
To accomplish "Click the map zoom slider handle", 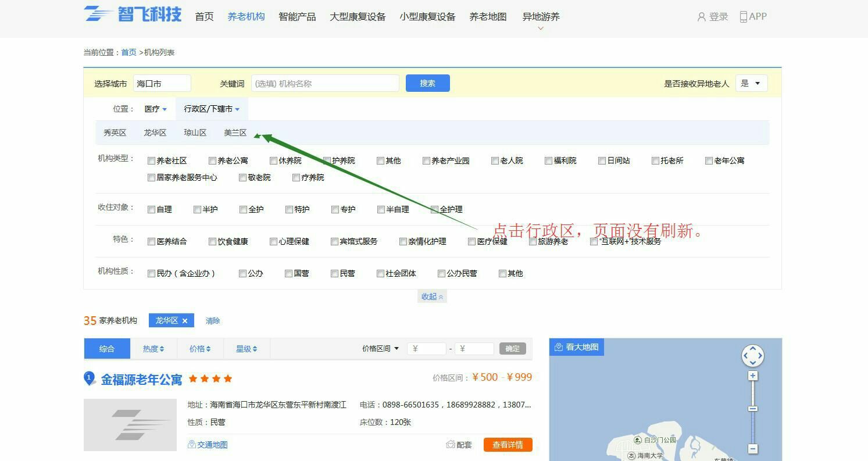I will 753,409.
